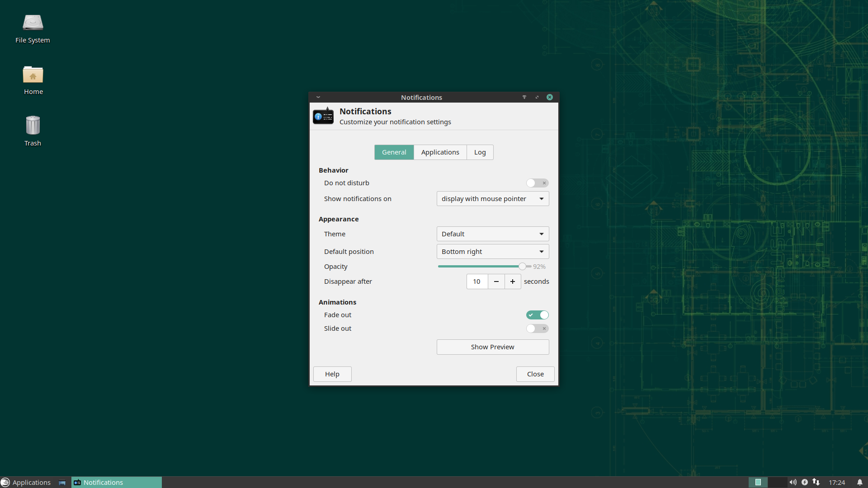The width and height of the screenshot is (868, 488).
Task: Turn off the Fade out toggle
Action: pos(537,315)
